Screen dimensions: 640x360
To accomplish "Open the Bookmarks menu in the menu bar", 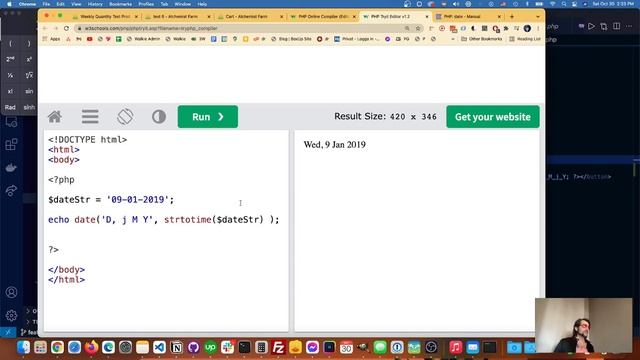I will point(120,4).
